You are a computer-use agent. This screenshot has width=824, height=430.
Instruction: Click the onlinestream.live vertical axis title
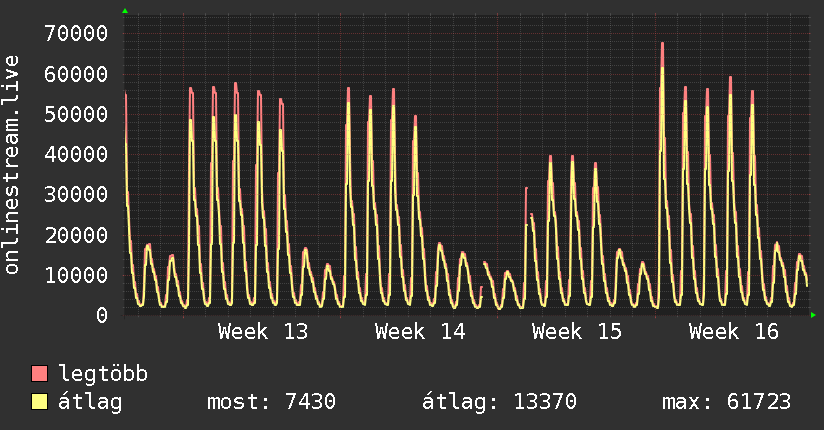click(11, 165)
